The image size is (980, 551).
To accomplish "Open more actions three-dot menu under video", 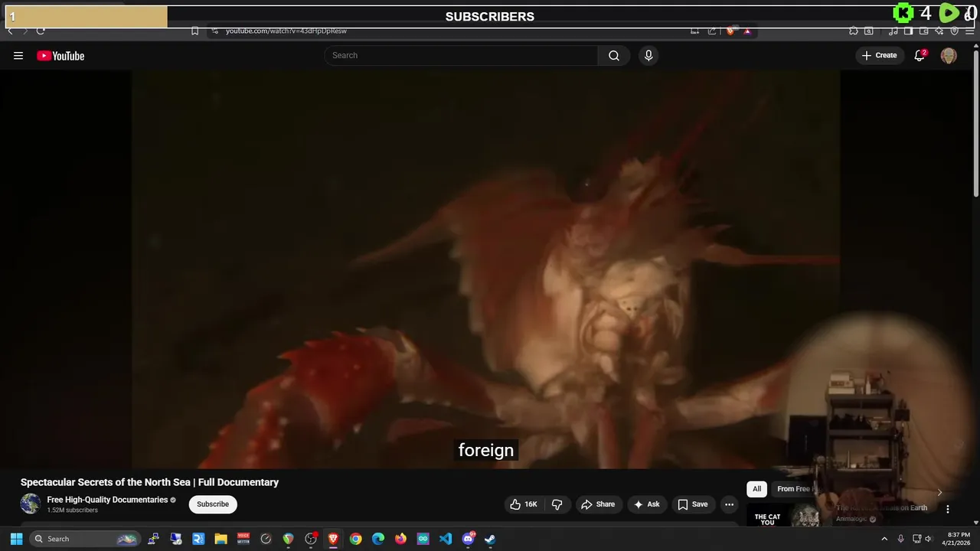I will 729,504.
